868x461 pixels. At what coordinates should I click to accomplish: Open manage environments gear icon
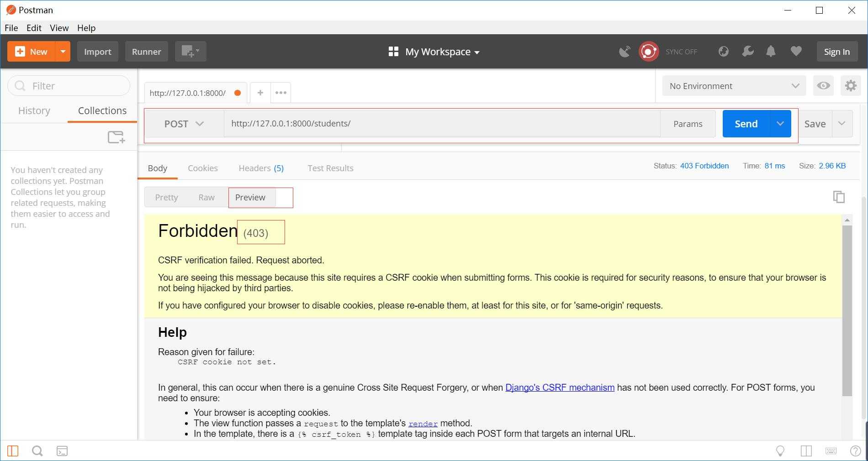coord(851,86)
